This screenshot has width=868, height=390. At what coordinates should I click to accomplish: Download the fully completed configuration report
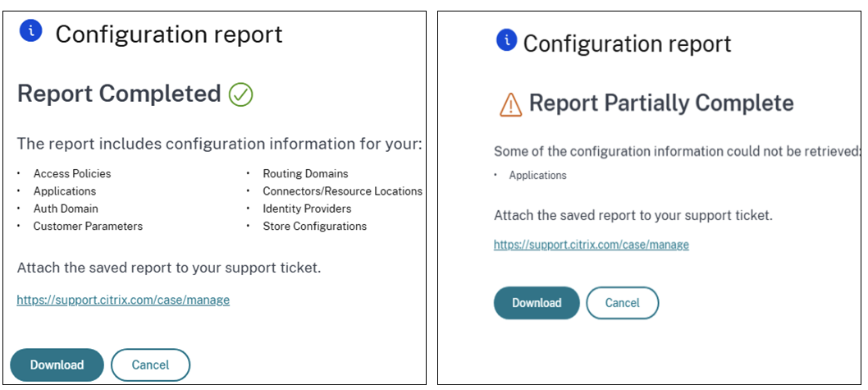click(x=57, y=365)
